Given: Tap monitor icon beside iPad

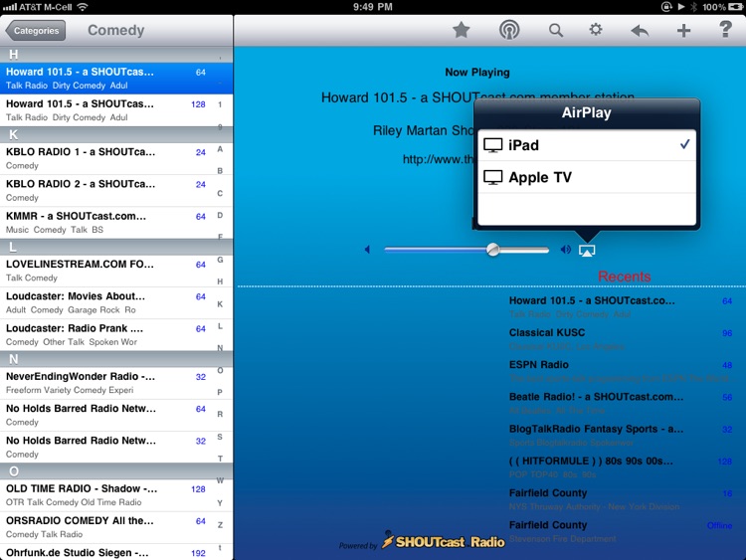Looking at the screenshot, I should pos(493,145).
